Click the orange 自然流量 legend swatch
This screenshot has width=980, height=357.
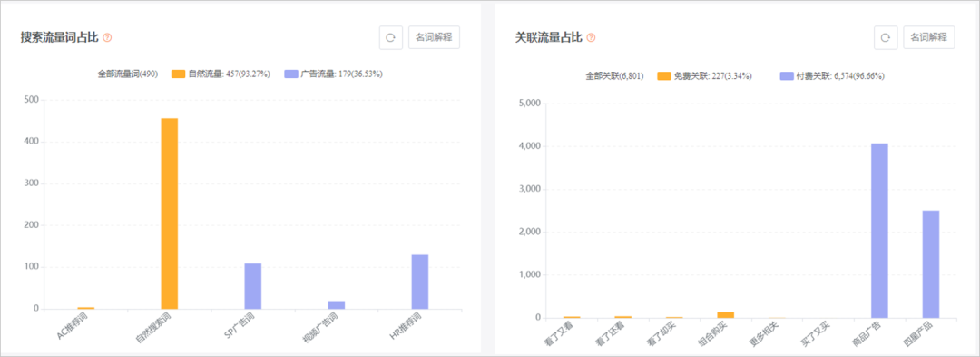coord(178,74)
